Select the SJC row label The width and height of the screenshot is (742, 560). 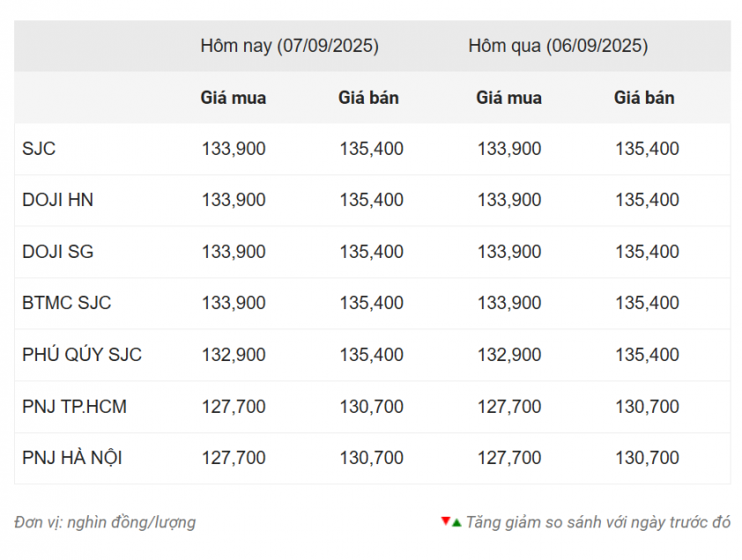pyautogui.click(x=39, y=149)
